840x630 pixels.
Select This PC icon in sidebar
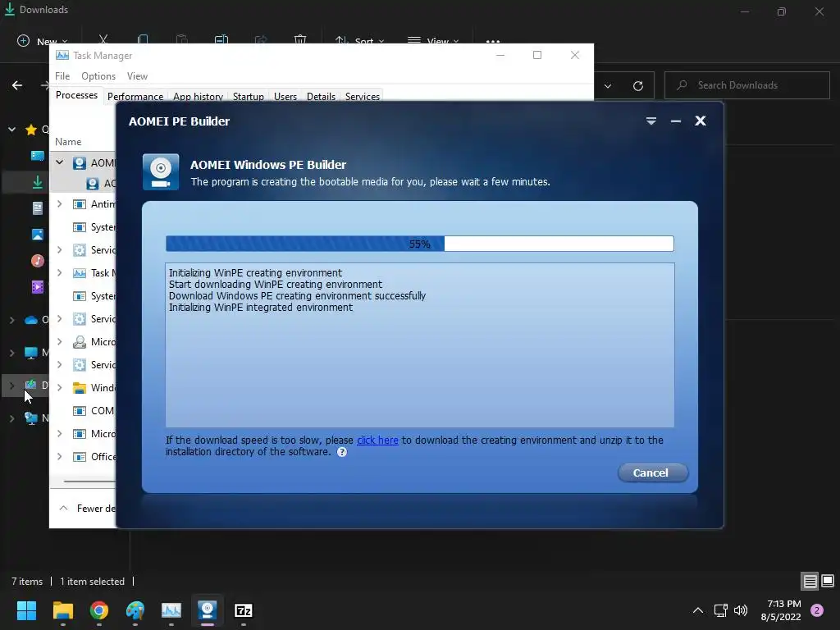[31, 353]
